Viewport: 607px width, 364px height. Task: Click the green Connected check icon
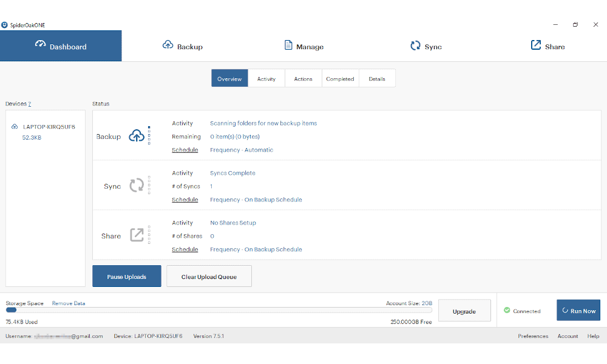pyautogui.click(x=507, y=310)
